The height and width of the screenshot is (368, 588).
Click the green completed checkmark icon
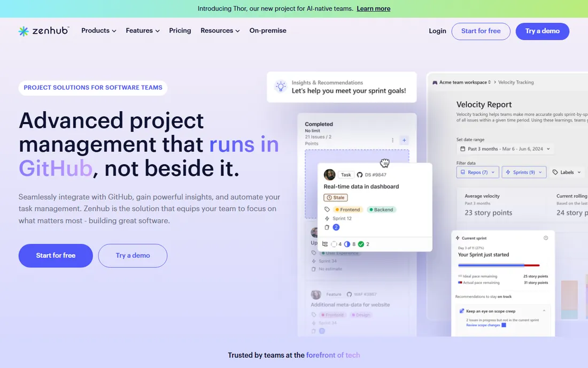[361, 244]
